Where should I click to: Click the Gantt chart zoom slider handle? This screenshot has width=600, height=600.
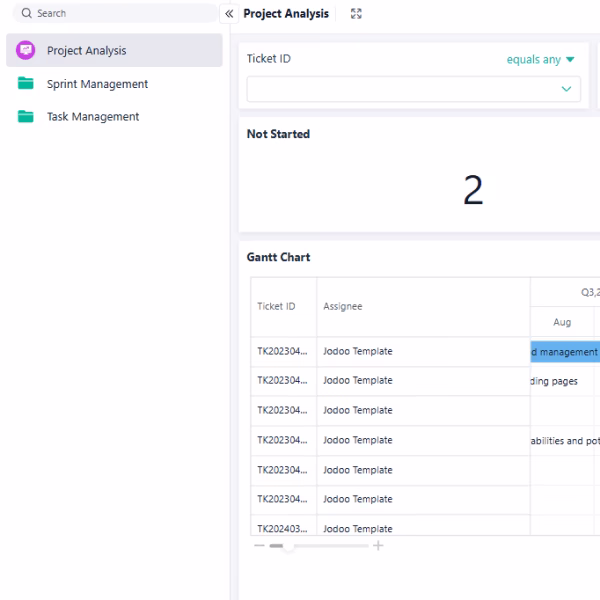(x=288, y=546)
